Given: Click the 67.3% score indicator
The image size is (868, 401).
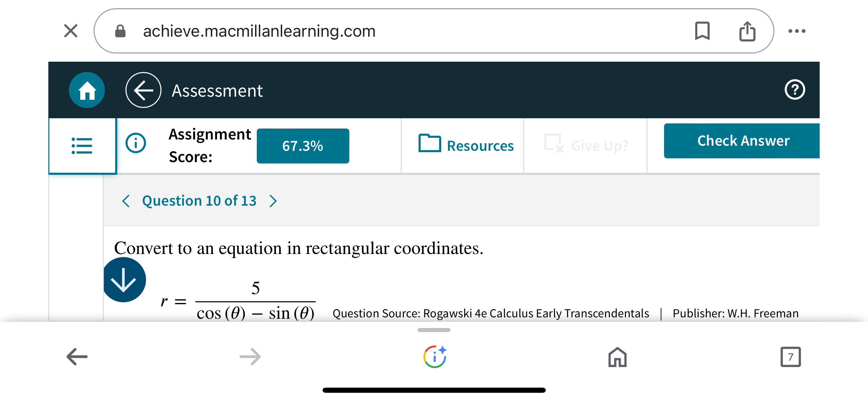Looking at the screenshot, I should point(303,146).
